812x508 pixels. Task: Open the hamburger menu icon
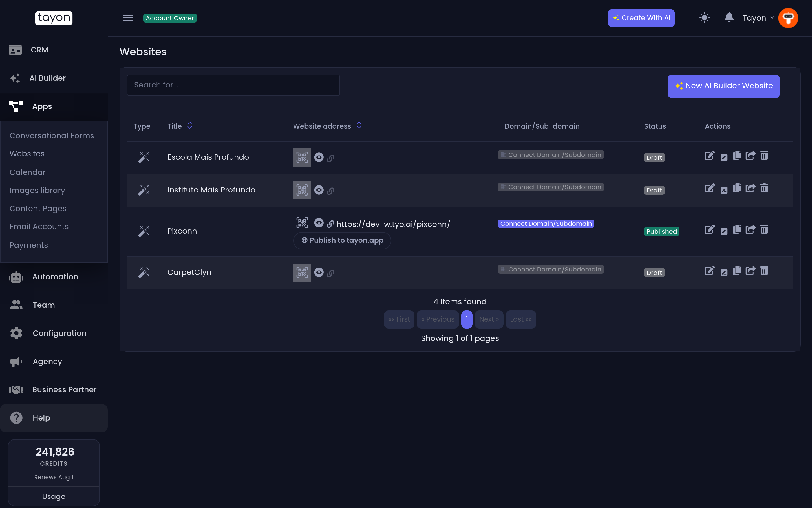click(x=128, y=18)
